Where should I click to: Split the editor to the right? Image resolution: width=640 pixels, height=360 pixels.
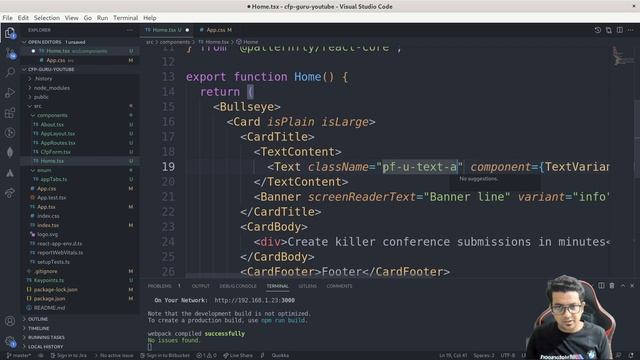tap(620, 30)
